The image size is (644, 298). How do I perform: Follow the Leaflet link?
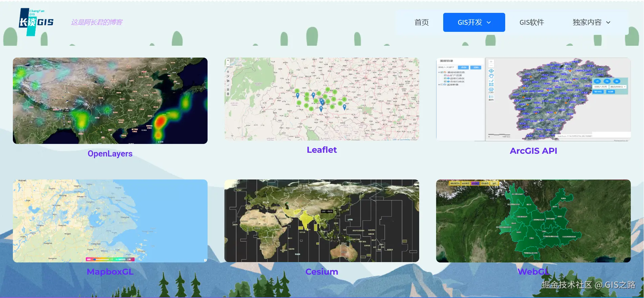click(x=322, y=150)
